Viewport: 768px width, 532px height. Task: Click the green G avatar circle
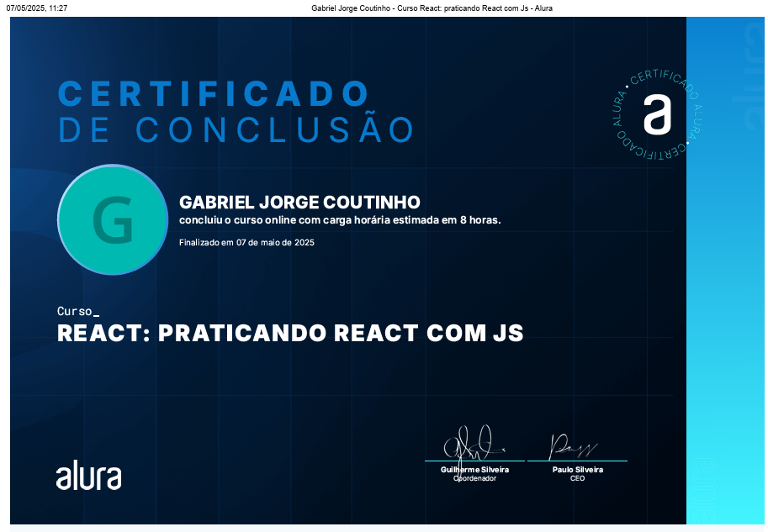[x=112, y=220]
